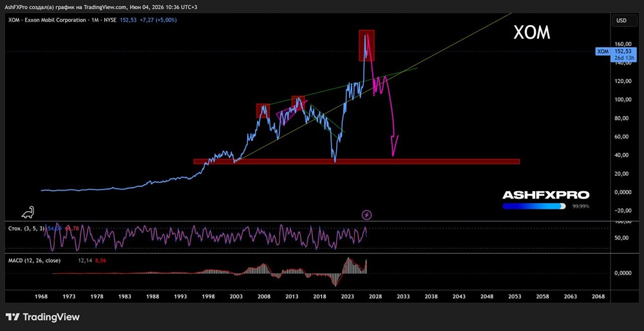Viewport: 644px width, 331px height.
Task: Click the last price 152,53 in the legend
Action: 128,20
